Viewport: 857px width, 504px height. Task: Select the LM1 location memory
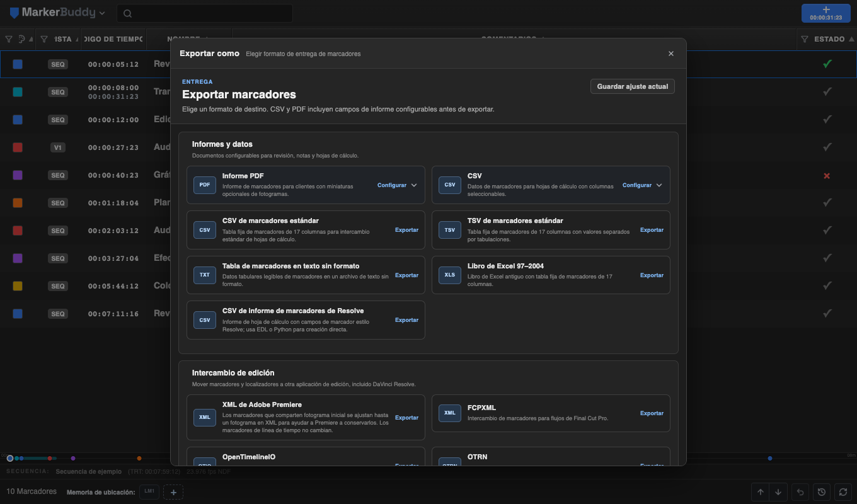[x=149, y=491]
